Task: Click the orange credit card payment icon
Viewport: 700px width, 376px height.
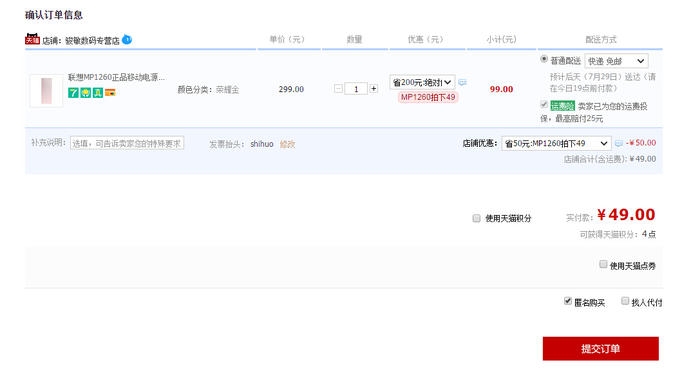Action: [x=110, y=92]
